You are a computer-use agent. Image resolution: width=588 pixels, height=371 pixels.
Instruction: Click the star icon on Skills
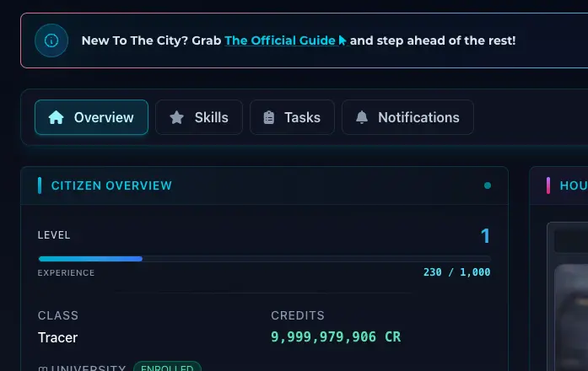(x=176, y=117)
